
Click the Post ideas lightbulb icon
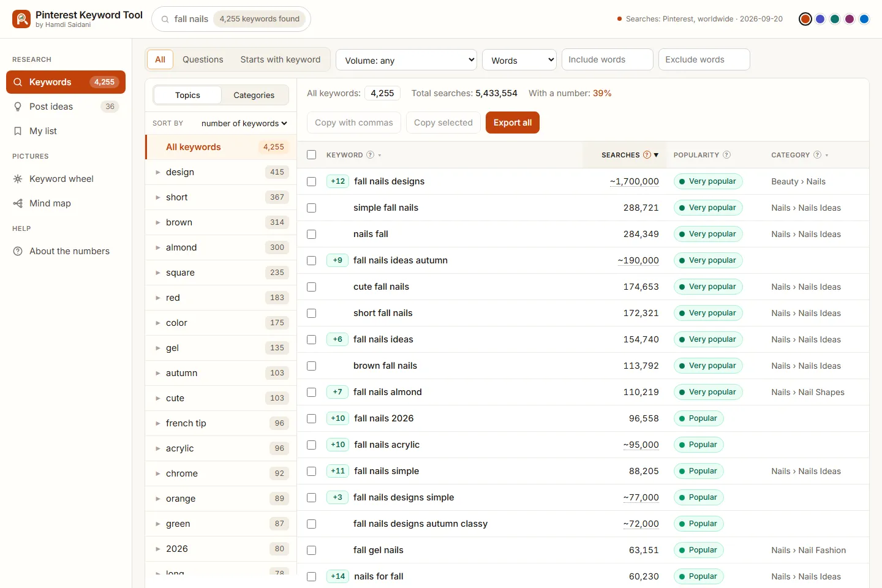pos(18,107)
